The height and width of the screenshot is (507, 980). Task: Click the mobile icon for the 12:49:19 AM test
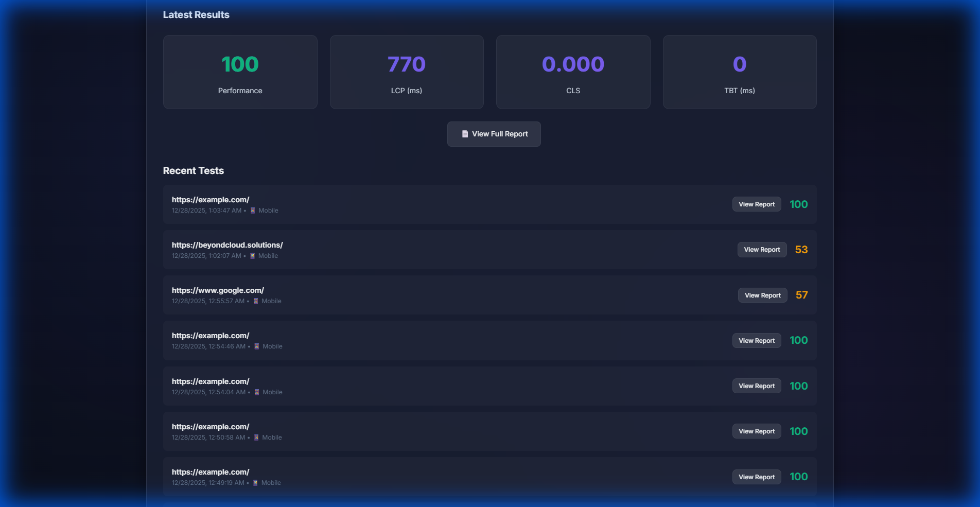point(255,483)
